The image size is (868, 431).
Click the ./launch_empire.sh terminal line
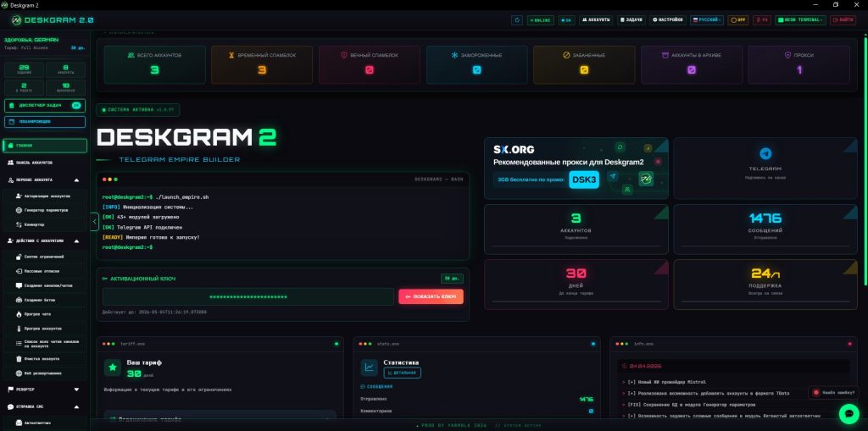[156, 197]
